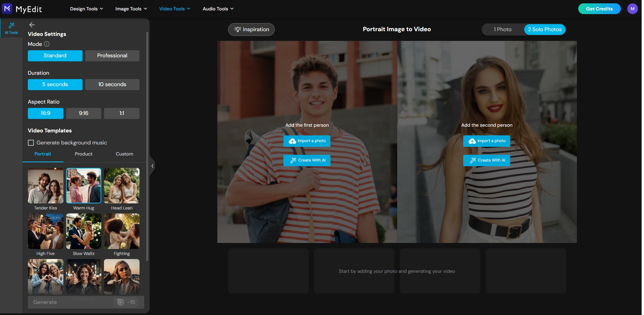Screen dimensions: 644x315
Task: Open the Custom templates tab
Action: click(124, 154)
